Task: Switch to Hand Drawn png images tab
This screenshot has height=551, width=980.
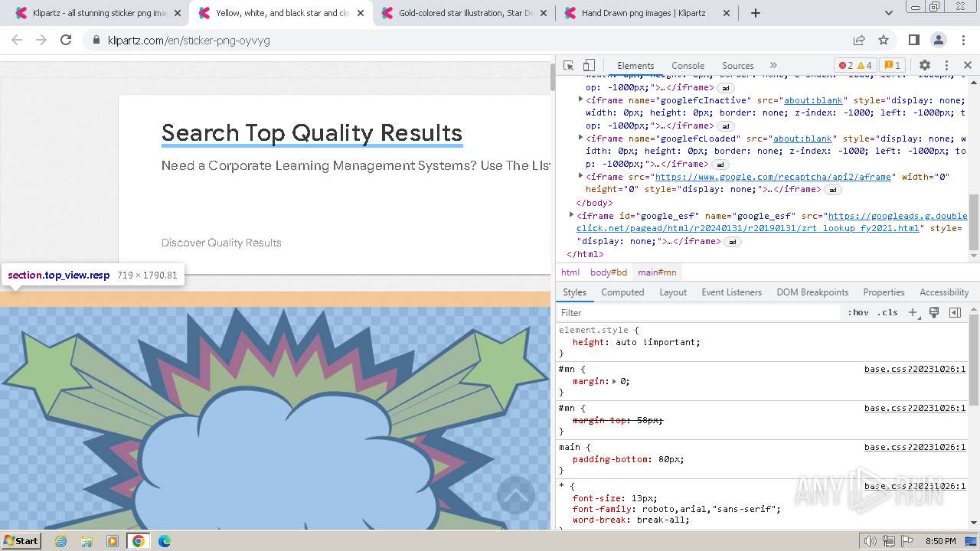Action: pos(647,13)
